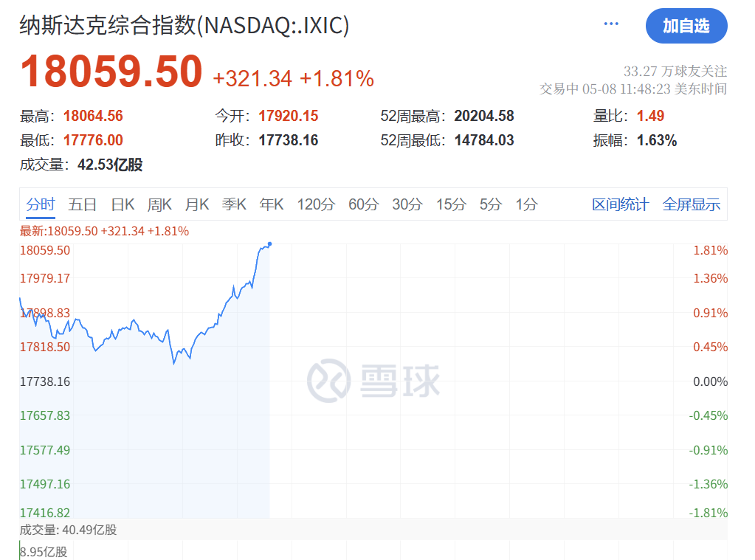This screenshot has width=755, height=560.
Task: Click the 17416.82 price axis label
Action: point(45,513)
